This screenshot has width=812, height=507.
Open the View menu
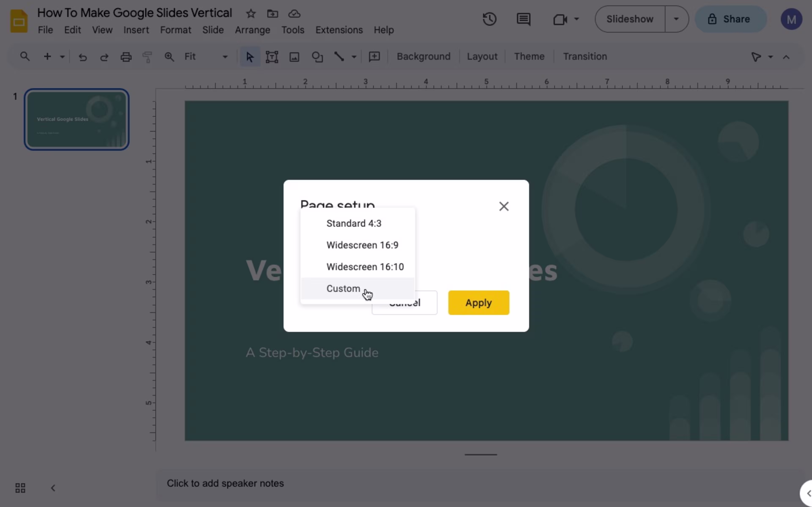(x=102, y=30)
